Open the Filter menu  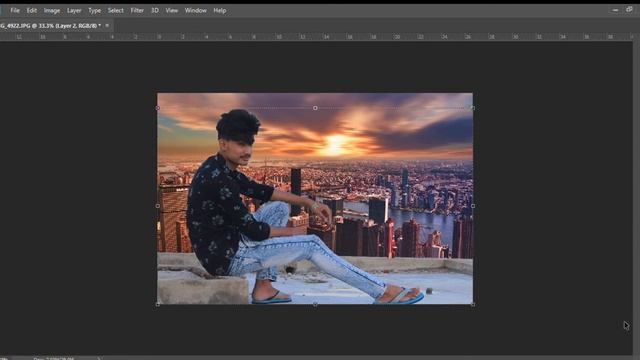pyautogui.click(x=137, y=11)
